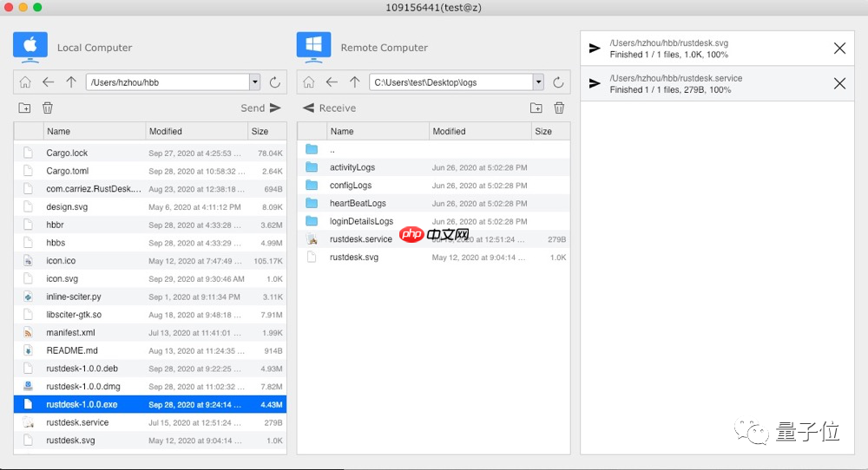Sort local files by Modified column
868x470 pixels.
click(x=196, y=131)
